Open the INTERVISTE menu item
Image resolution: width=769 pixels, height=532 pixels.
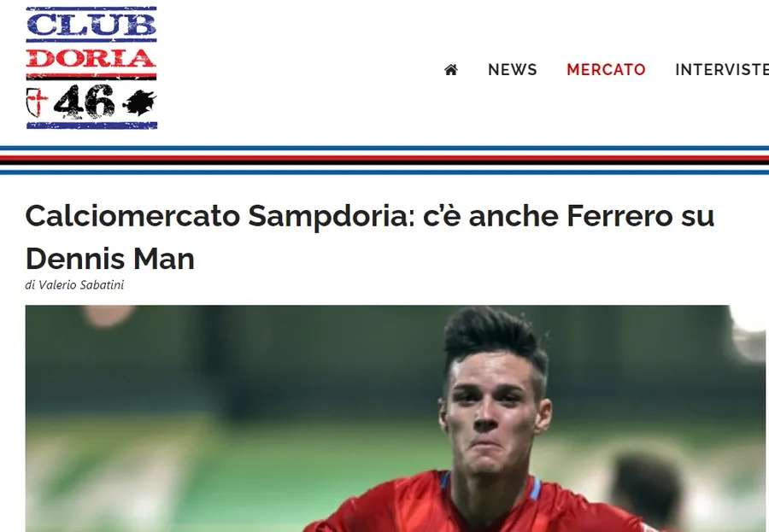pos(722,70)
